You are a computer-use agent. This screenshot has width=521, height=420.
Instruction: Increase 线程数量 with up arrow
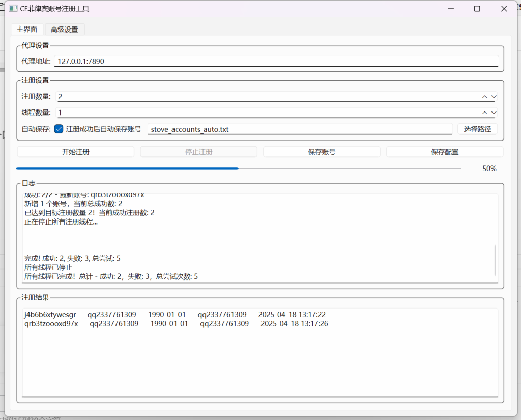point(485,113)
